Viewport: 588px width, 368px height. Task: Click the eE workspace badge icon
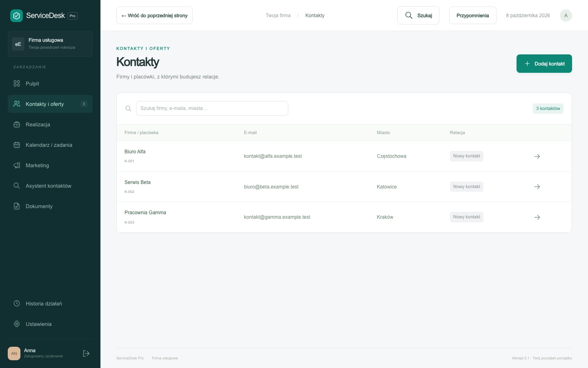pos(18,44)
